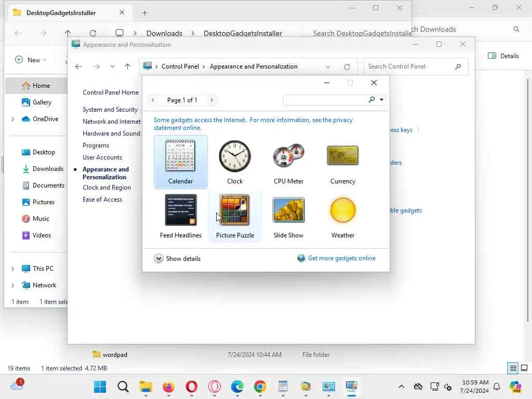Open Programs category

[x=96, y=145]
